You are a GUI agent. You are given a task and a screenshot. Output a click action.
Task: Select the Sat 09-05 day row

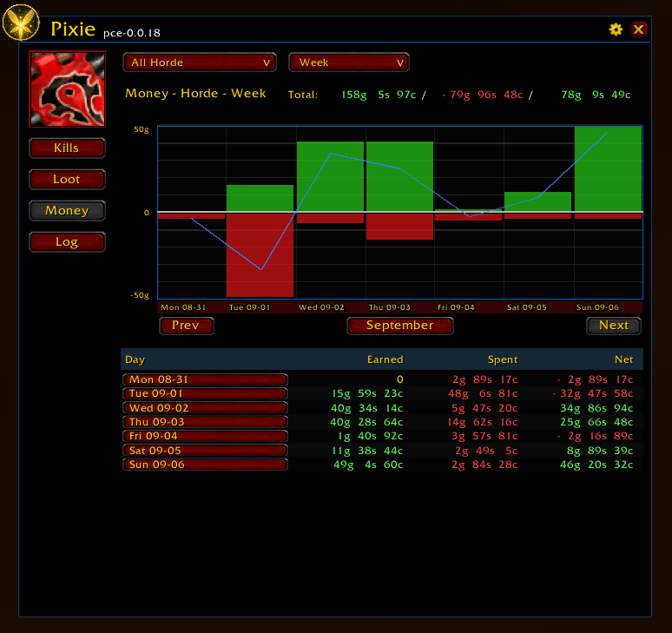[205, 451]
